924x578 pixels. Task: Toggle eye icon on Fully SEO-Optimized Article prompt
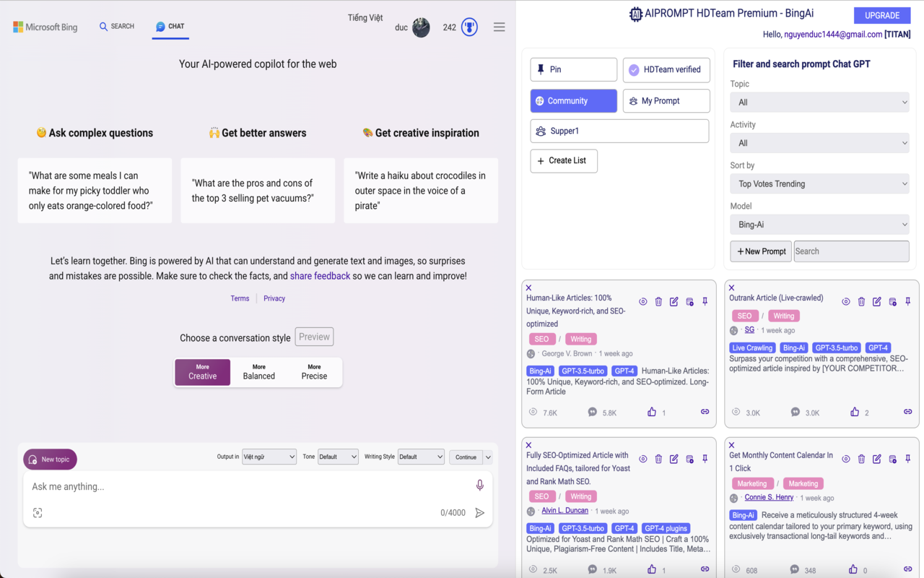(642, 459)
